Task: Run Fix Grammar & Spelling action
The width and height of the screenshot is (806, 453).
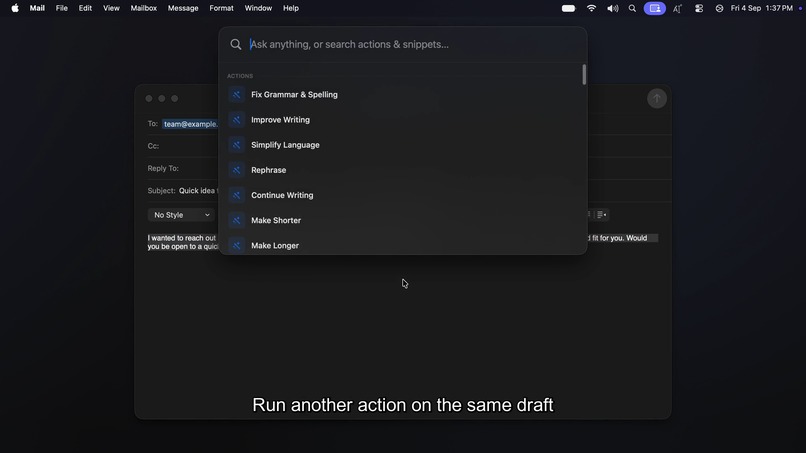Action: (x=402, y=95)
